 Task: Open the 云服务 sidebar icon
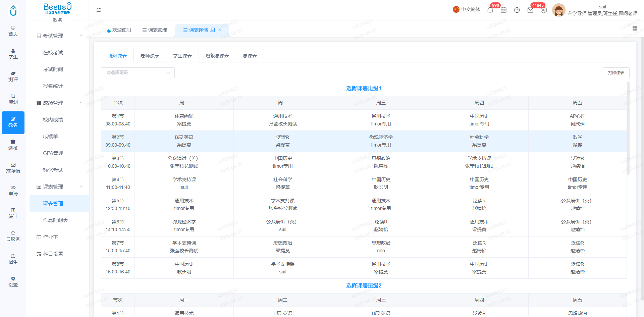(x=13, y=236)
